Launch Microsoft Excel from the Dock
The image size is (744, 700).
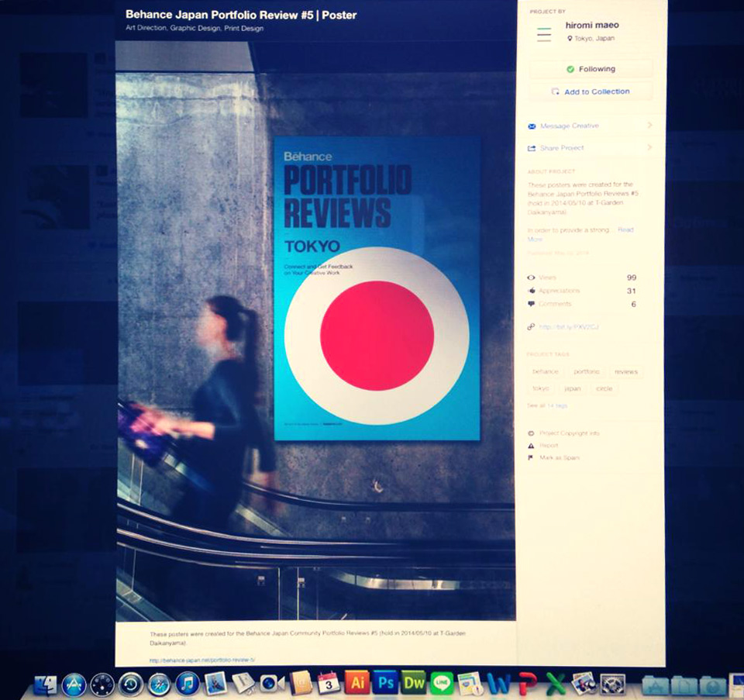click(x=556, y=684)
